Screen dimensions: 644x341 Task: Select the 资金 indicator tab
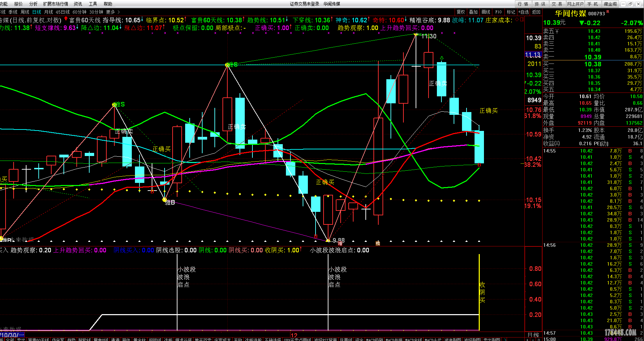[x=359, y=339]
